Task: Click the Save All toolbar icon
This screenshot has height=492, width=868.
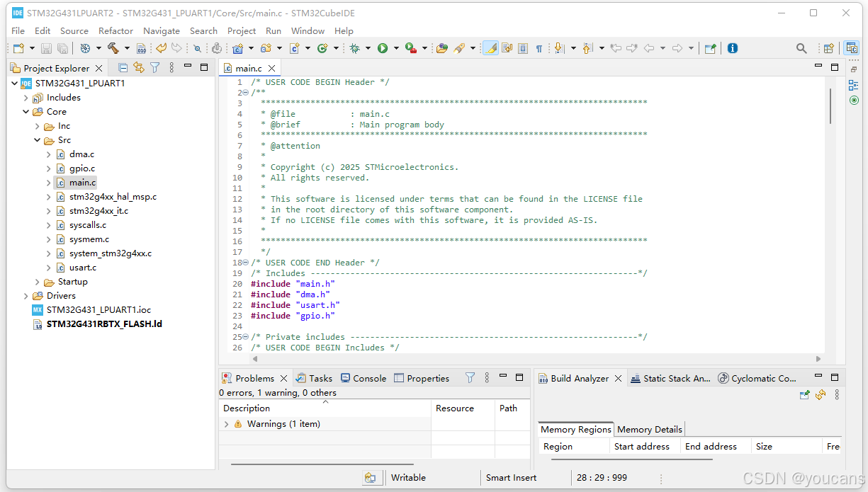Action: pyautogui.click(x=62, y=48)
